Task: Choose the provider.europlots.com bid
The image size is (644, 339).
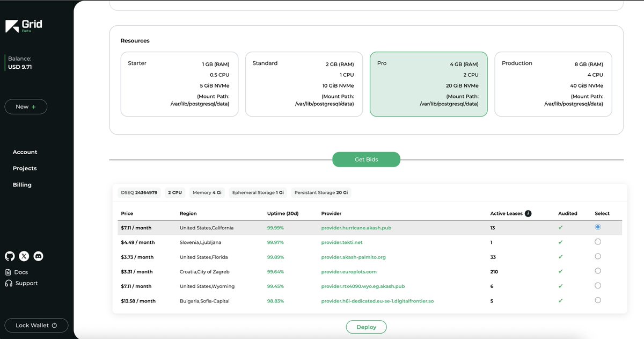Action: pyautogui.click(x=598, y=271)
